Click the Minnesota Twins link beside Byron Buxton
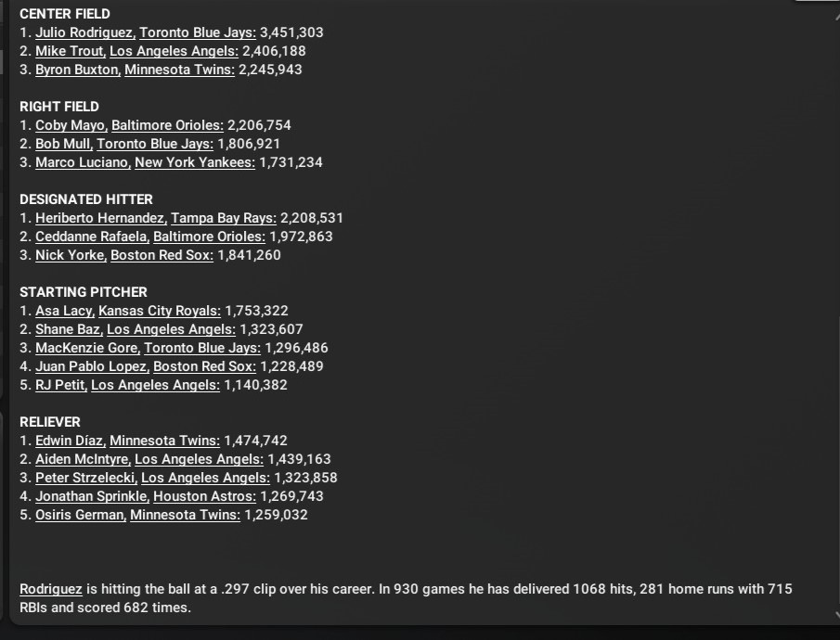840x640 pixels. 179,70
